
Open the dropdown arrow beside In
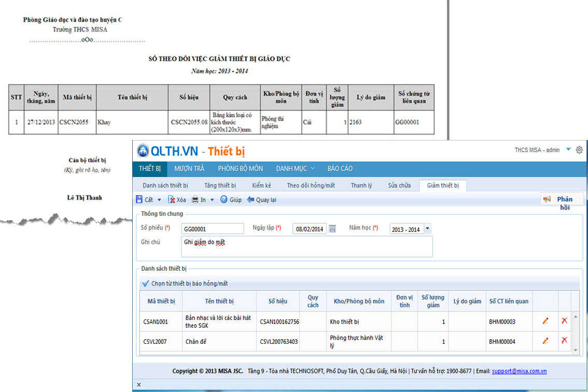212,200
